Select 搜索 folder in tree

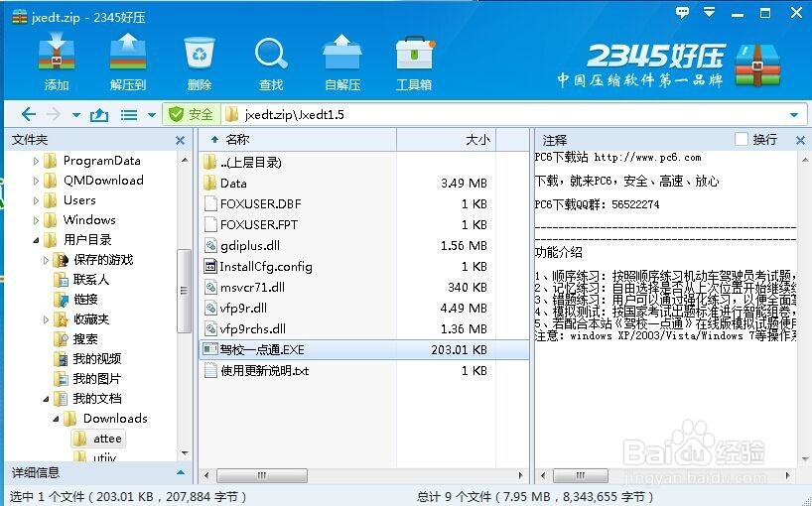tap(76, 339)
